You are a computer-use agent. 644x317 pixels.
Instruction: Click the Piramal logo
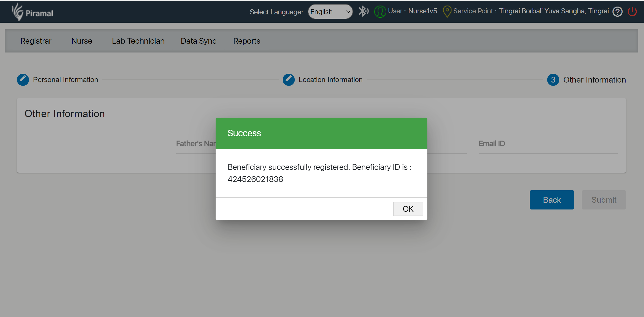coord(33,12)
